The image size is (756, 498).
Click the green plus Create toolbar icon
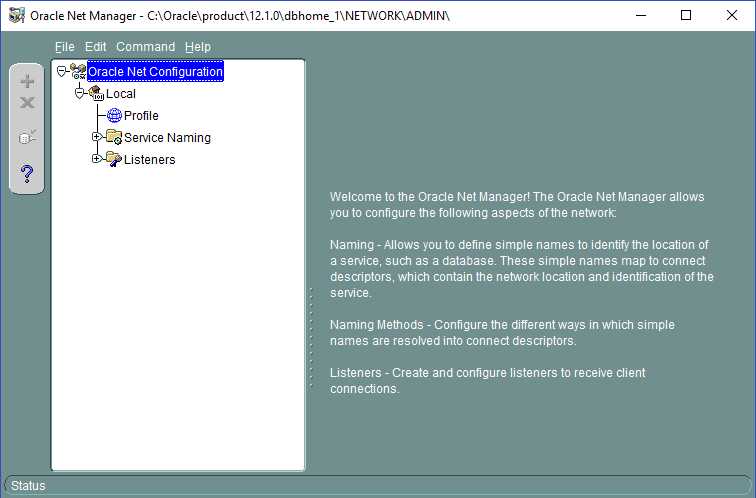27,81
